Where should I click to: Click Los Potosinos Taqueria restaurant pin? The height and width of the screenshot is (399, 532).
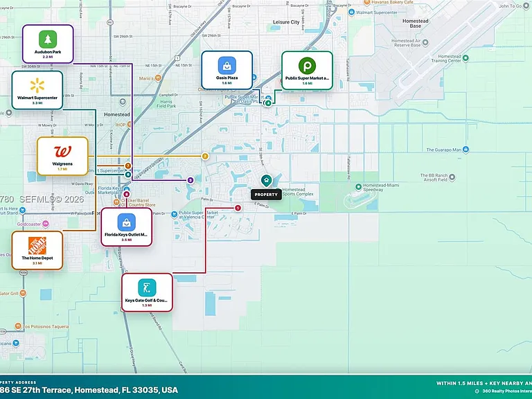click(x=18, y=326)
